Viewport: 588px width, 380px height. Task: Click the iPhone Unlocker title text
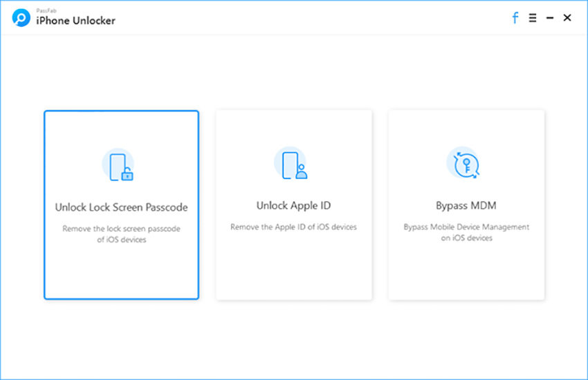coord(75,21)
